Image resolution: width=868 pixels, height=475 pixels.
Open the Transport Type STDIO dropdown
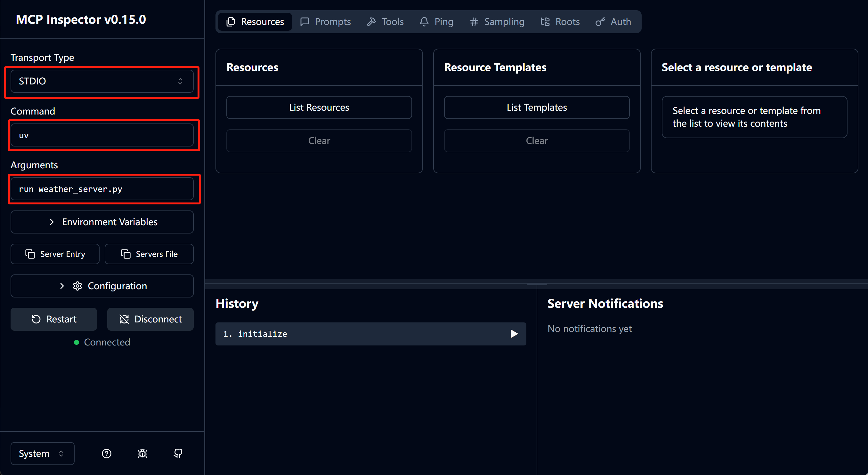coord(102,81)
